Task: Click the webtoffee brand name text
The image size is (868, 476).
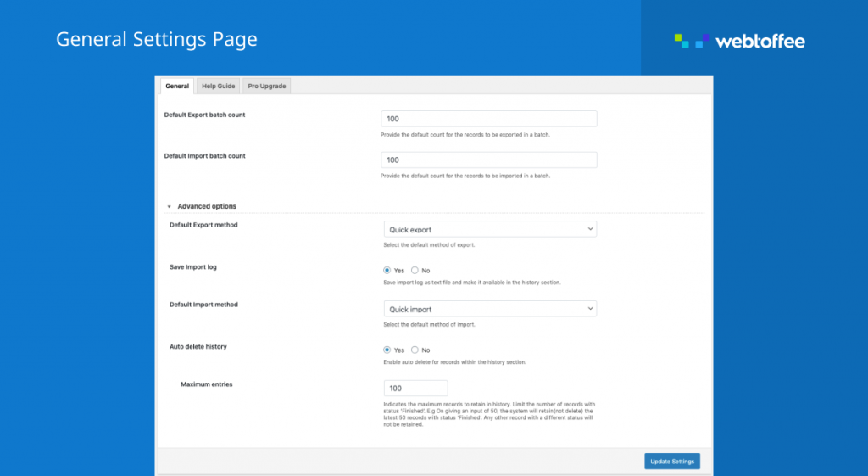Action: coord(760,42)
